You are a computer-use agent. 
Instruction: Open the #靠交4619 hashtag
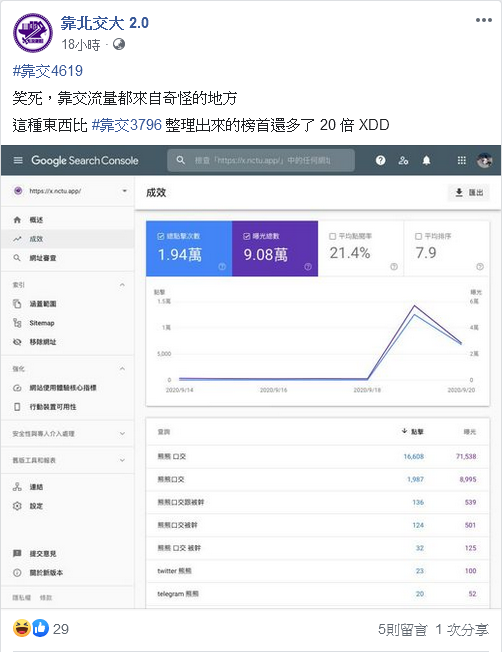click(x=48, y=71)
